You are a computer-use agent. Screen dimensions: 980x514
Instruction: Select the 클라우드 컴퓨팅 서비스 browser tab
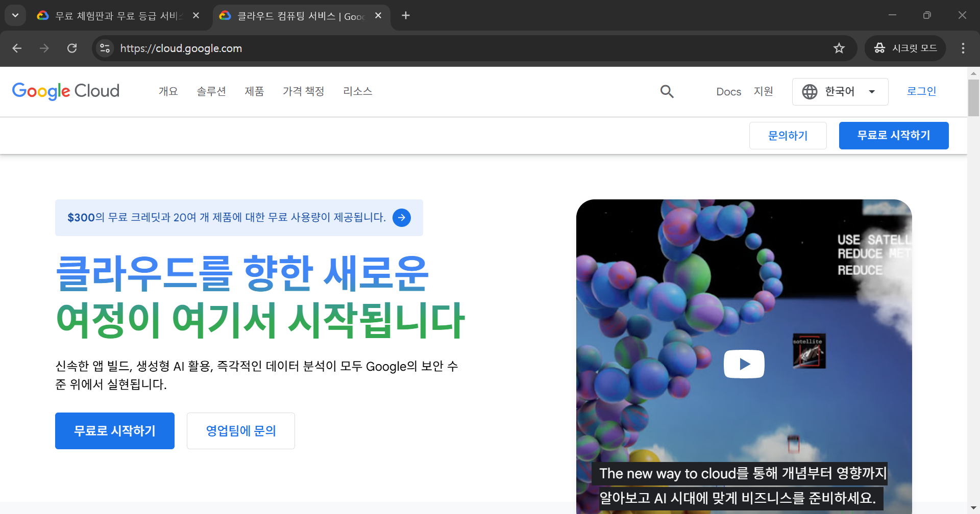pos(301,16)
